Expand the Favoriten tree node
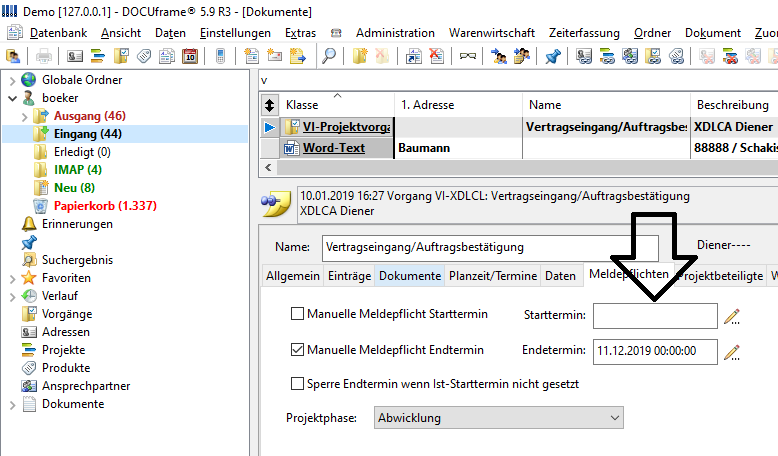The image size is (778, 456). 12,279
